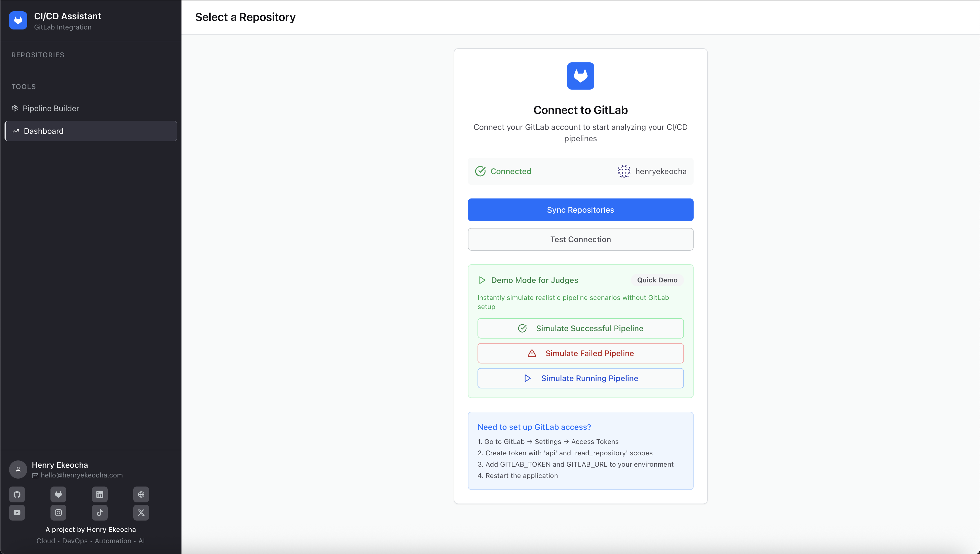
Task: Click the website globe icon
Action: pyautogui.click(x=141, y=494)
